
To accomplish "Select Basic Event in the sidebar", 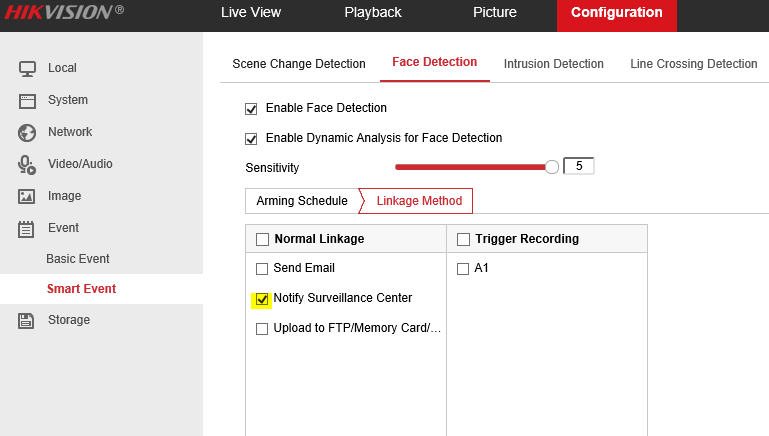I will pos(78,259).
